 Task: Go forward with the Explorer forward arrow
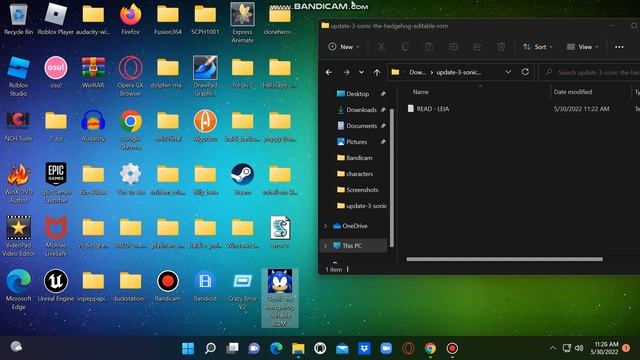[x=346, y=72]
